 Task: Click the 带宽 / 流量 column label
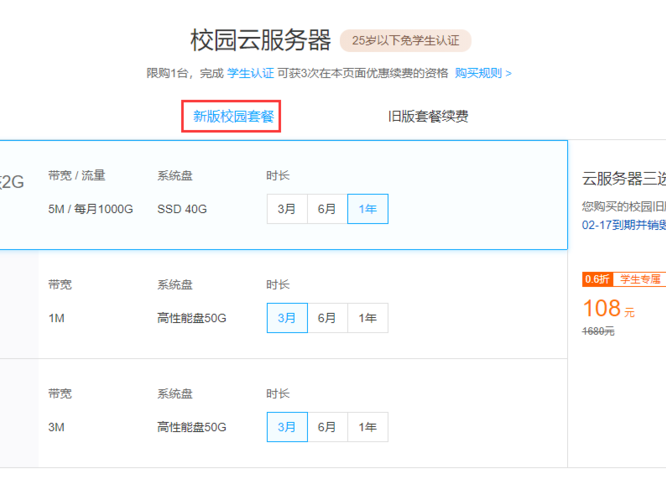point(76,175)
